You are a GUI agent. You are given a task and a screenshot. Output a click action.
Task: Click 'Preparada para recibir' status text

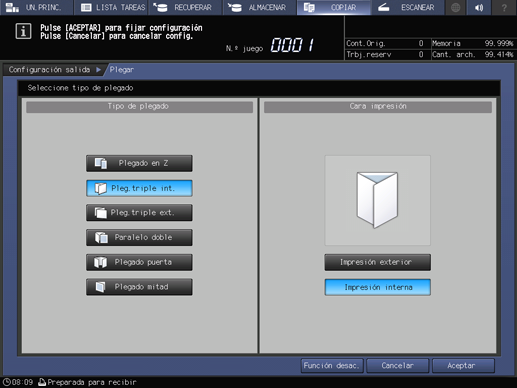pos(92,382)
